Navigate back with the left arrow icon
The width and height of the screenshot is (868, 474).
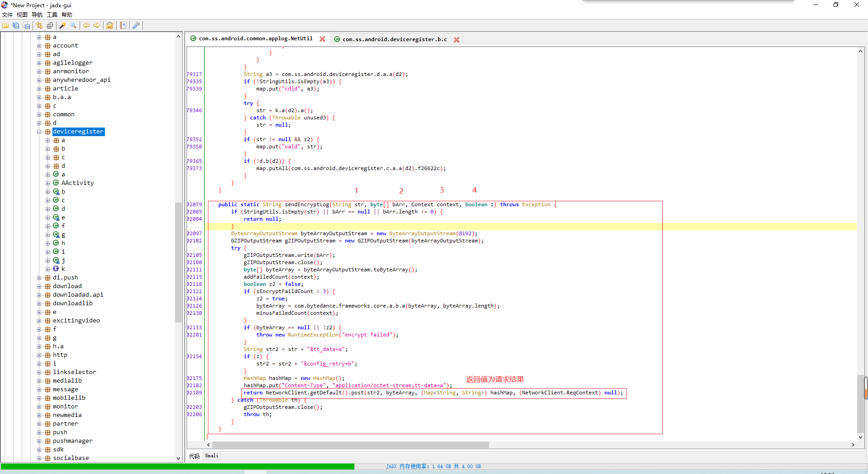coord(86,26)
